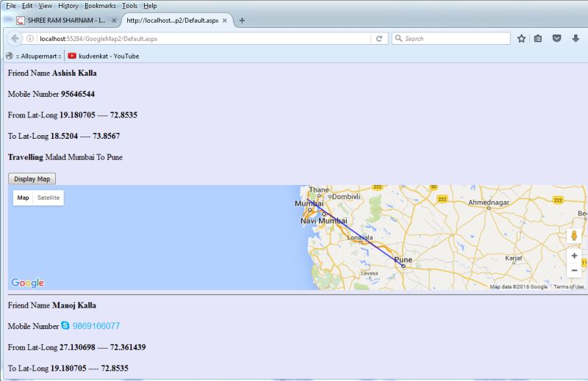Click the browser Back arrow button
Screen dimensions: 588x381
[15, 38]
